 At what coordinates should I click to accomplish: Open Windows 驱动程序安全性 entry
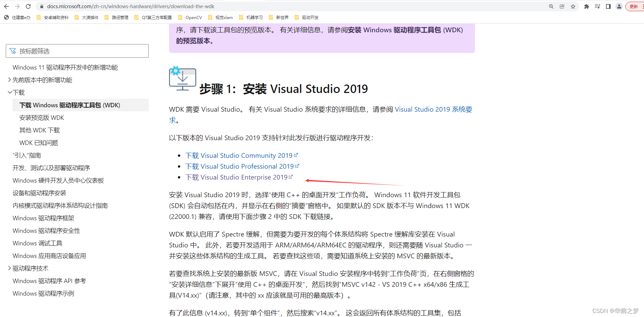pos(47,231)
